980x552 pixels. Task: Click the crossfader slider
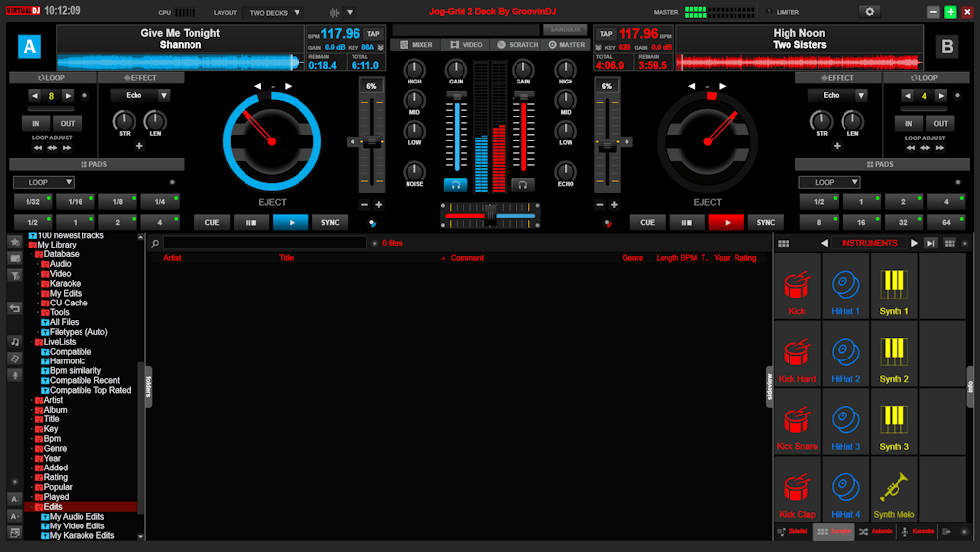click(x=490, y=214)
